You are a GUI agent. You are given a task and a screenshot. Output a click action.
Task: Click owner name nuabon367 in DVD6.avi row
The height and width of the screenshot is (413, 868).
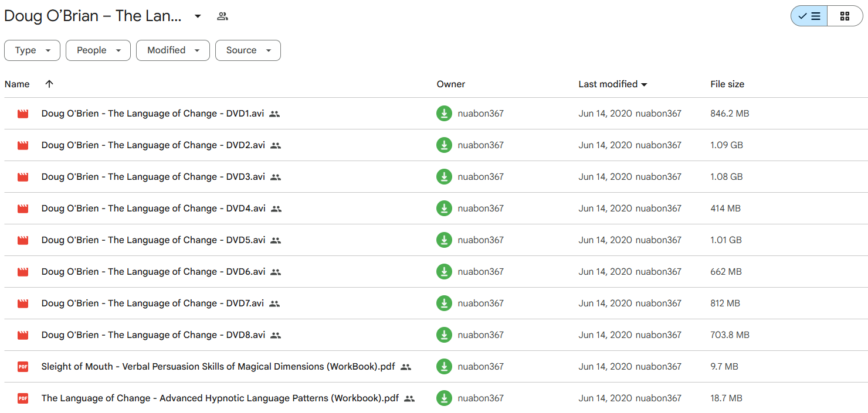coord(480,272)
